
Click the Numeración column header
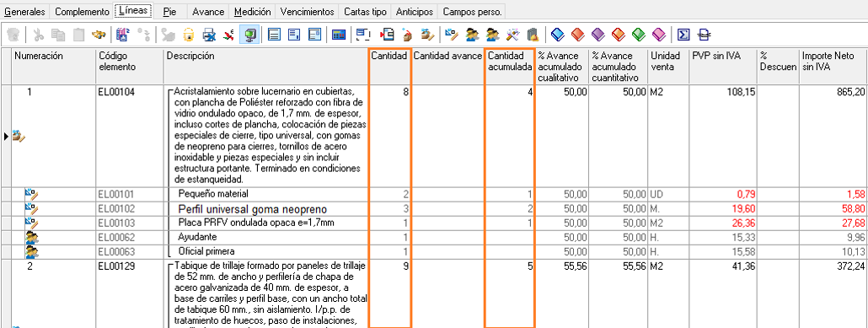54,67
